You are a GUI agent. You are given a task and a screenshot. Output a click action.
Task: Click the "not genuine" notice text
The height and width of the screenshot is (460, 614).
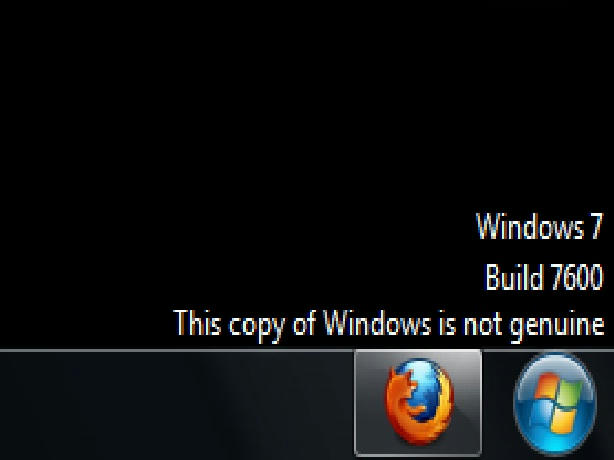(389, 325)
